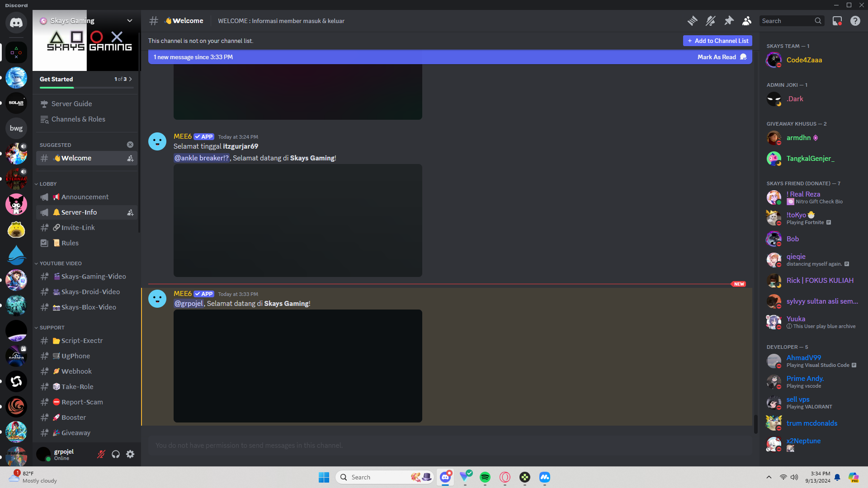Screen dimensions: 868x488
Task: Open the Inbox icon
Action: click(x=837, y=21)
